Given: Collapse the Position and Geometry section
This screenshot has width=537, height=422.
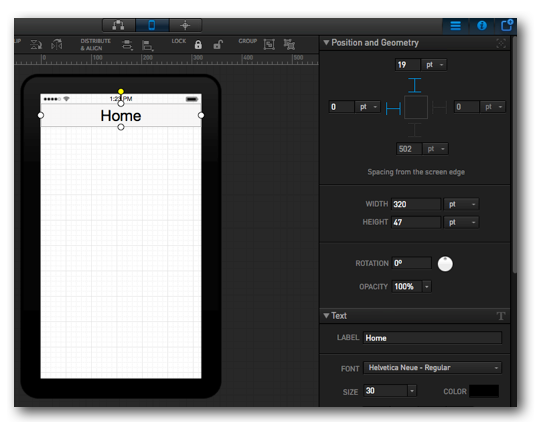Looking at the screenshot, I should click(x=326, y=42).
